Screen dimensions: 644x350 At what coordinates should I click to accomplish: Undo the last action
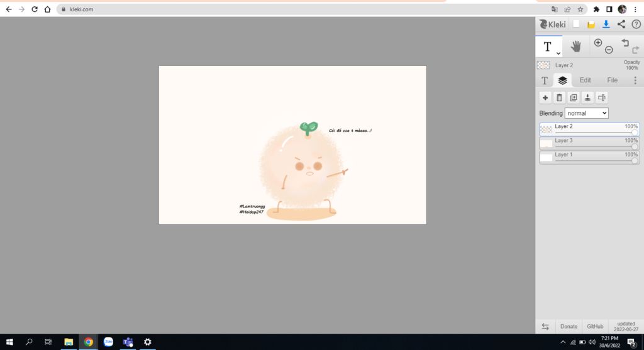coord(625,42)
